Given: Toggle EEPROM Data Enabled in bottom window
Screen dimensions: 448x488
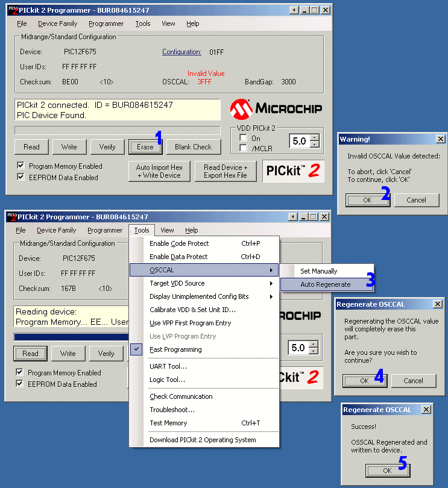Looking at the screenshot, I should coord(19,384).
